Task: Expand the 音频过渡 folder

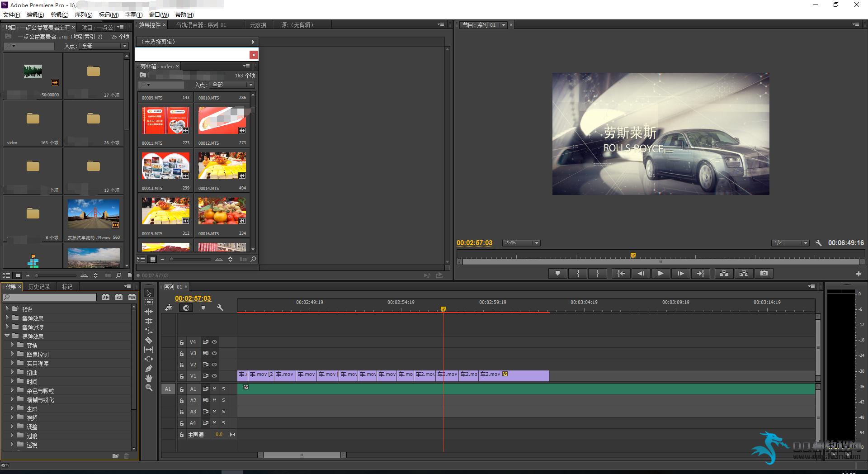Action: (7, 327)
